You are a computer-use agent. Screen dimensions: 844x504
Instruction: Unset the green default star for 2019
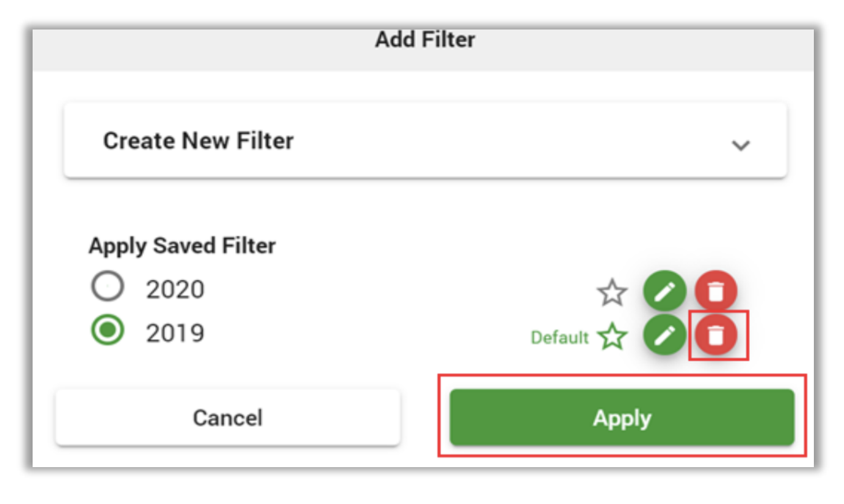[x=612, y=337]
